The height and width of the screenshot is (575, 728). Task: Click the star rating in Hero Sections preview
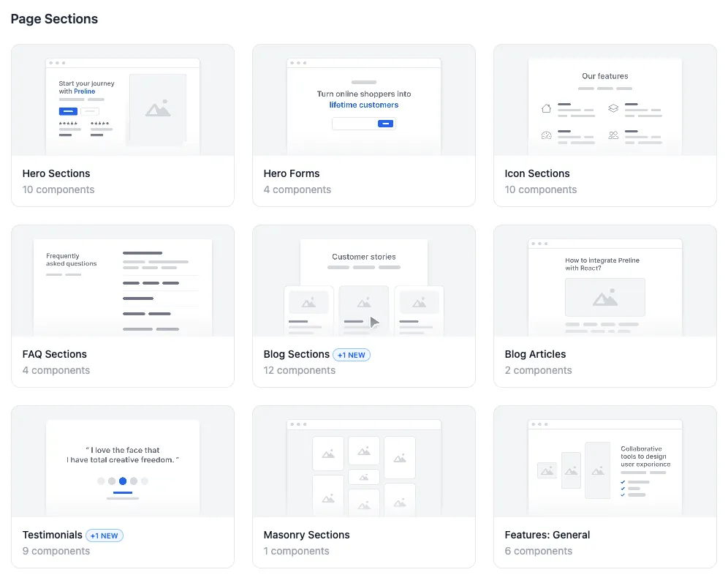(68, 123)
